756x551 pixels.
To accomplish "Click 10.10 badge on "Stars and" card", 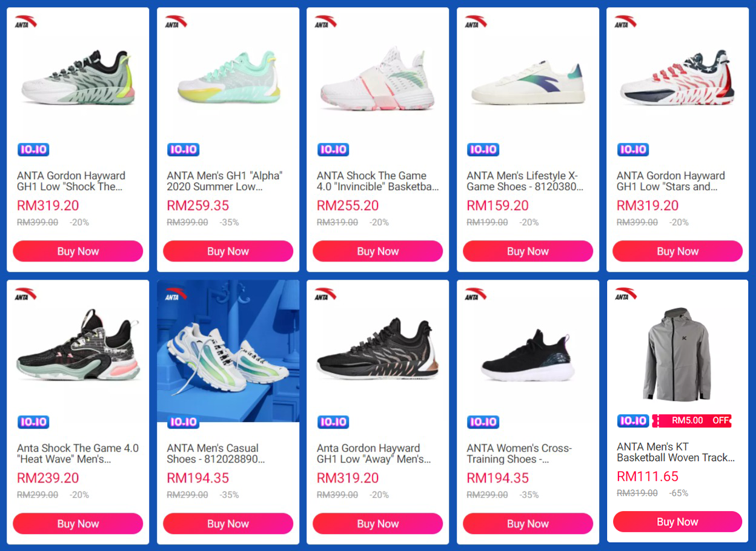I will pos(632,150).
